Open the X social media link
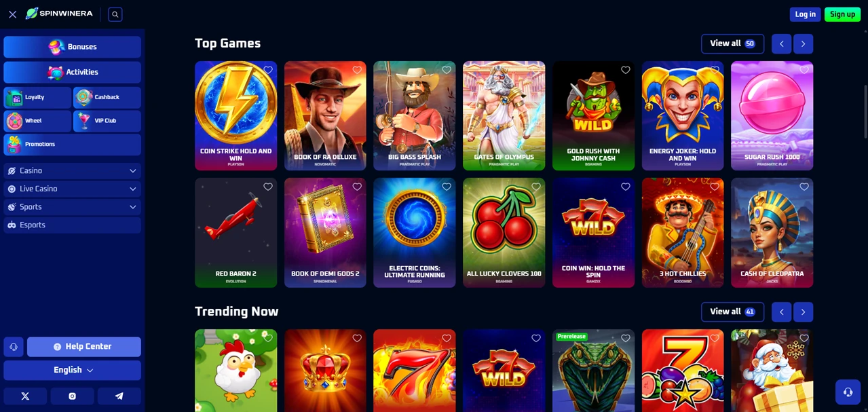 [x=25, y=396]
